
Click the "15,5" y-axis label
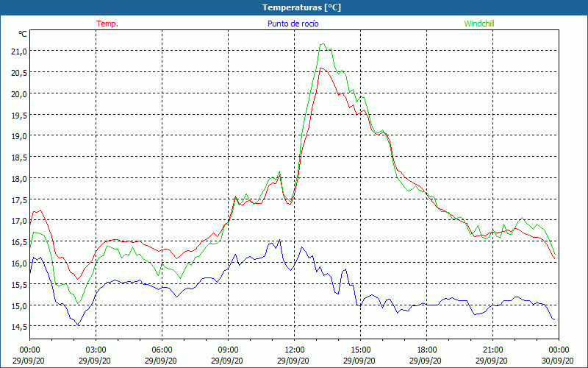coord(19,285)
